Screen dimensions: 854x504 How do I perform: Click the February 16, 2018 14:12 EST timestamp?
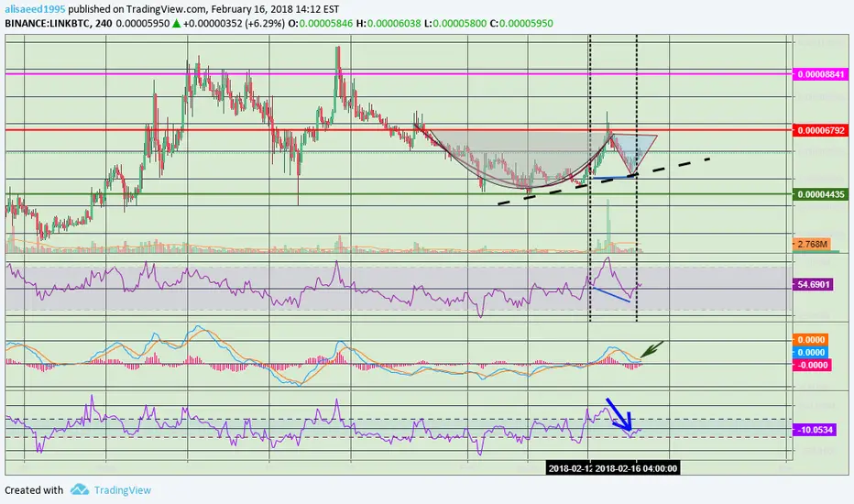click(x=275, y=9)
